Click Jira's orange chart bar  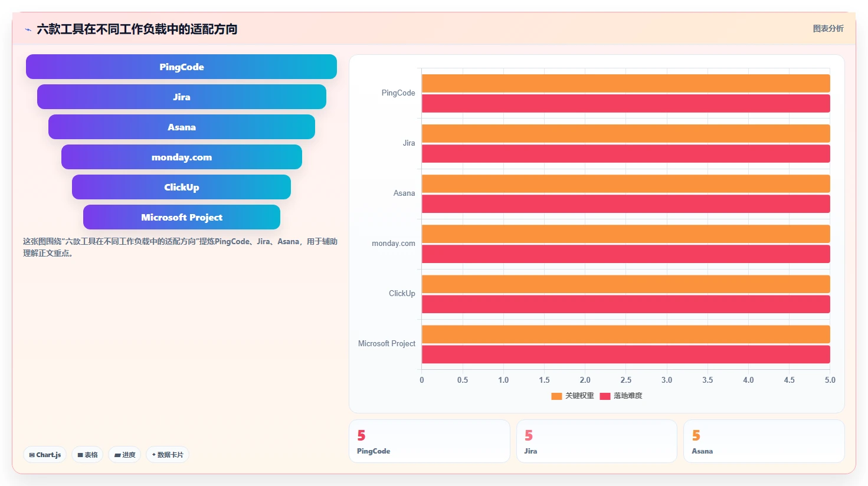[x=625, y=133]
